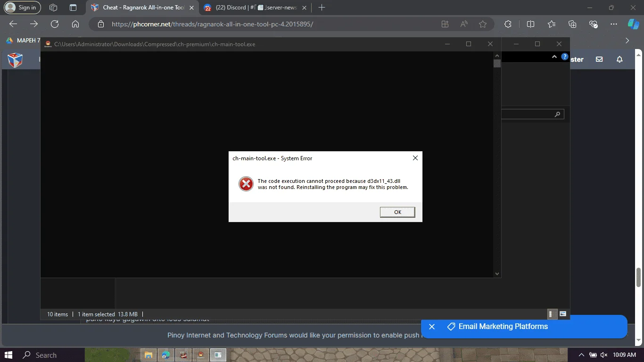
Task: Open File Explorer from taskbar
Action: (148, 355)
